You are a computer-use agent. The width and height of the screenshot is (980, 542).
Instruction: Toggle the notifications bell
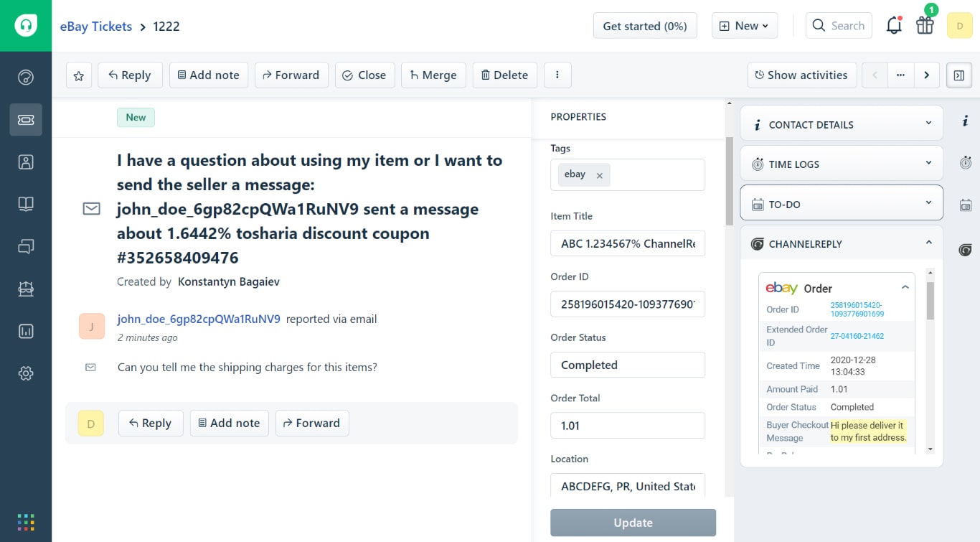[x=894, y=25]
